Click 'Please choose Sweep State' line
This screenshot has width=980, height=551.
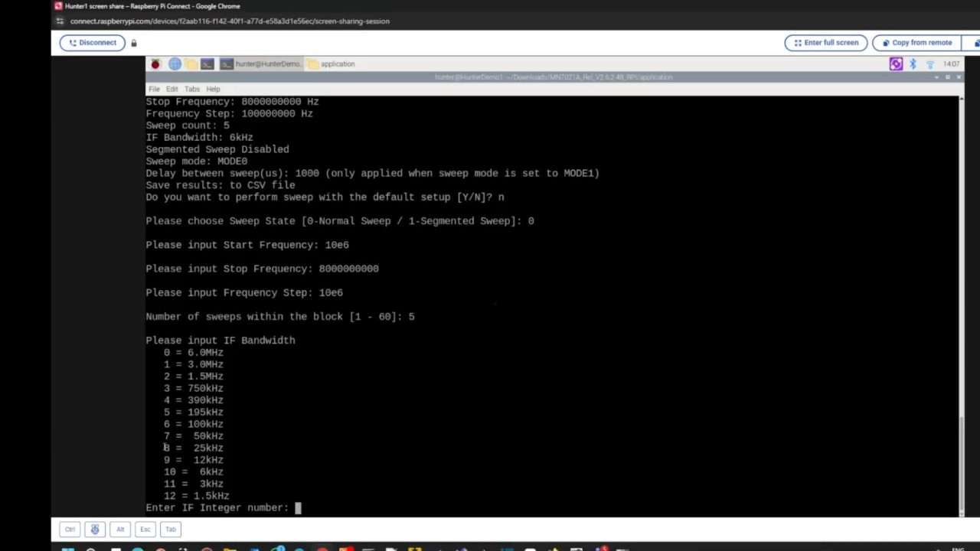point(340,221)
